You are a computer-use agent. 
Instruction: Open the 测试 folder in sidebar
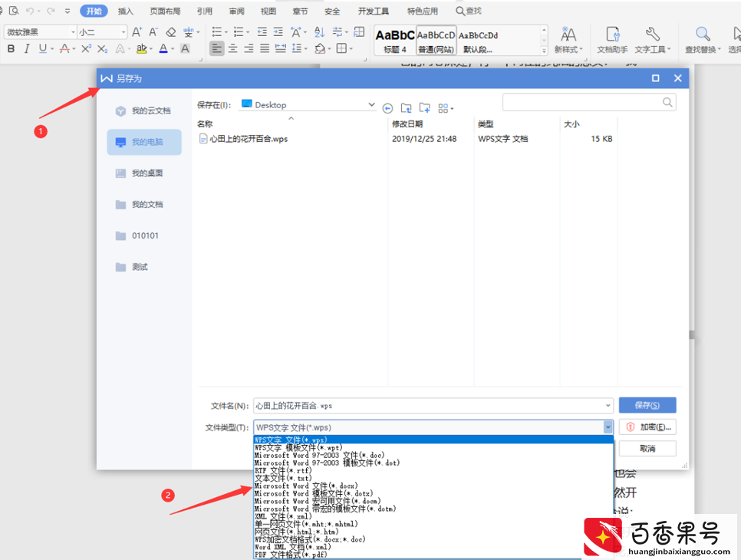(144, 267)
